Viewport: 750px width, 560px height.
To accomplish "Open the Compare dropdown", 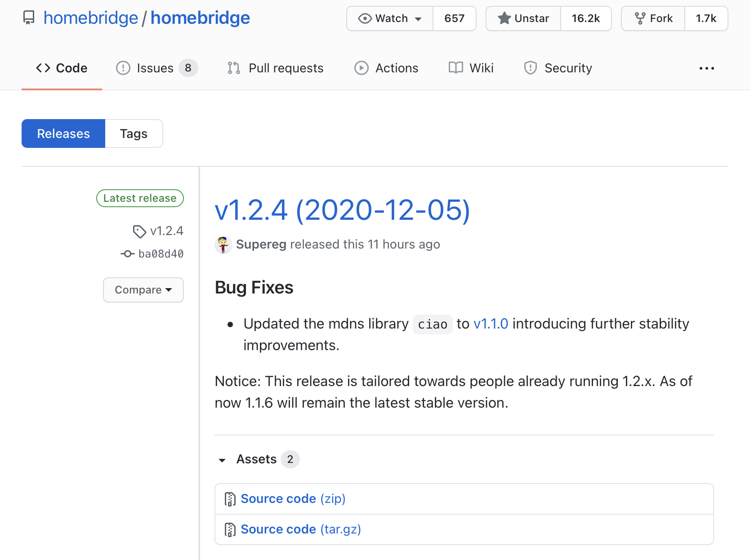I will [143, 290].
